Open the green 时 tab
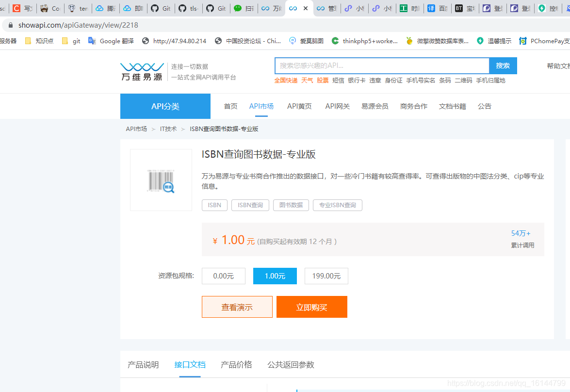The height and width of the screenshot is (392, 570). point(409,8)
